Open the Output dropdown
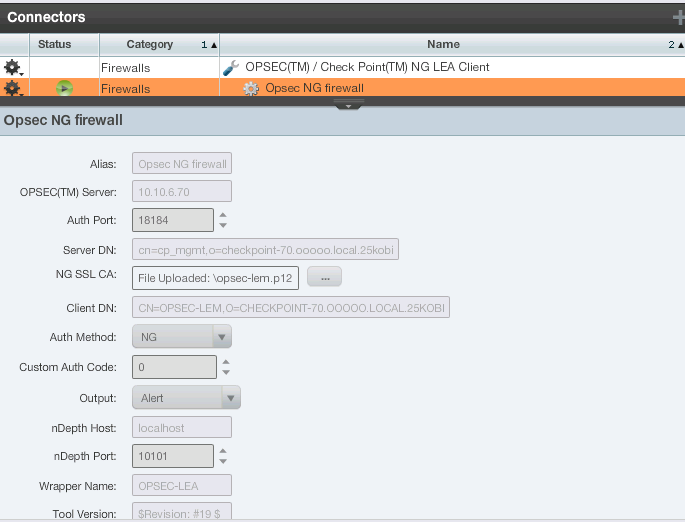This screenshot has width=685, height=522. (x=186, y=398)
